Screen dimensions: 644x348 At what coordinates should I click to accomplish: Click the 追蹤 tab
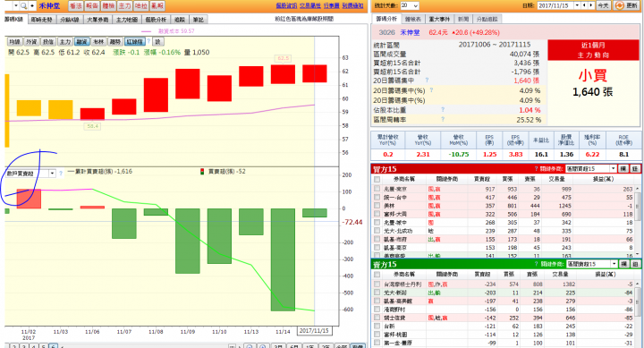click(x=180, y=20)
